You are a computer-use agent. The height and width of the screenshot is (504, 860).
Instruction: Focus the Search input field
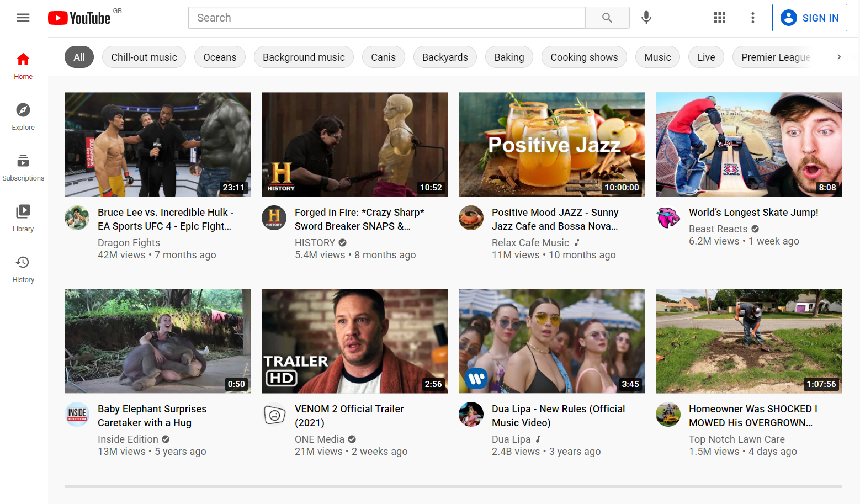point(386,18)
